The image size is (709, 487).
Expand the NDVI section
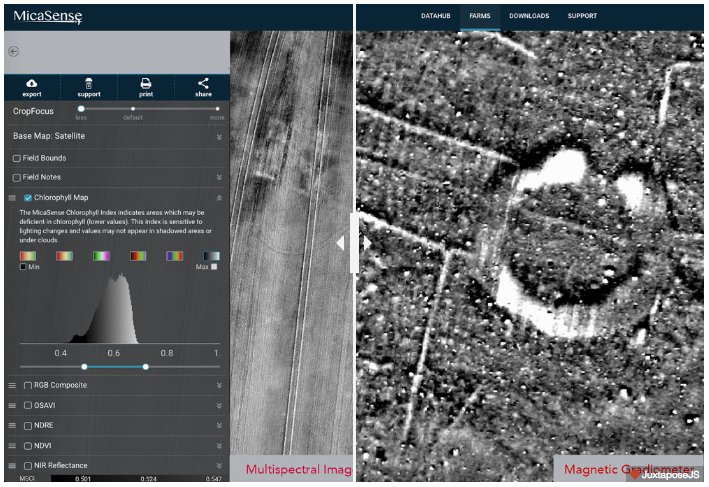[219, 446]
